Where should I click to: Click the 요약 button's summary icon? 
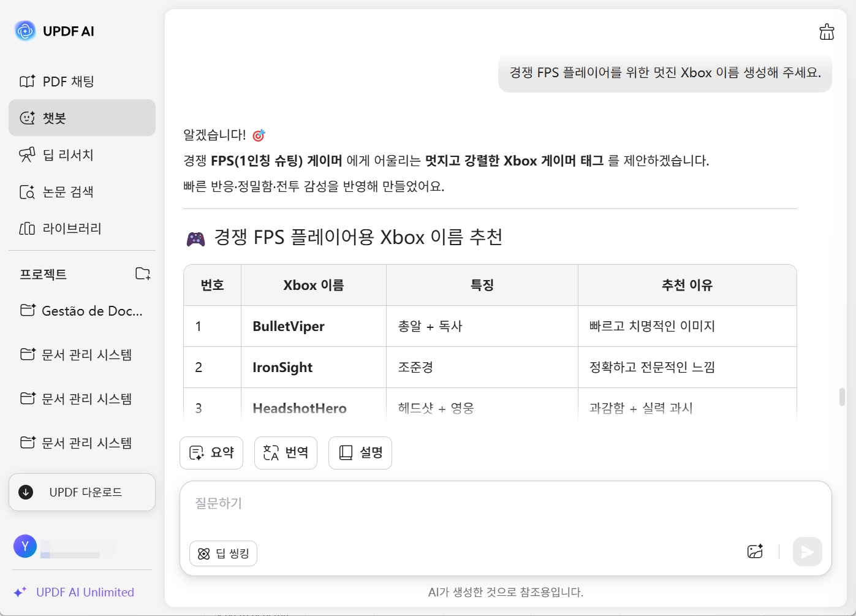tap(197, 453)
